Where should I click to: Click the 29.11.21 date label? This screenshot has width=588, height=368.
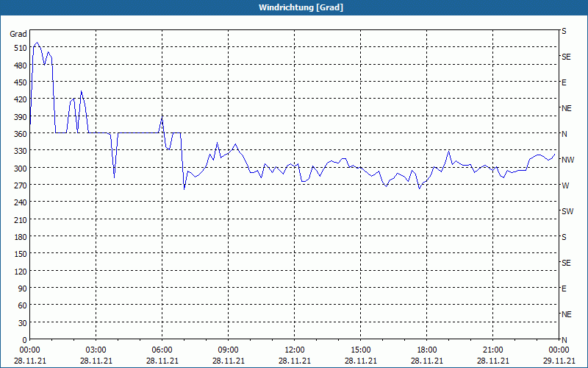tap(559, 361)
